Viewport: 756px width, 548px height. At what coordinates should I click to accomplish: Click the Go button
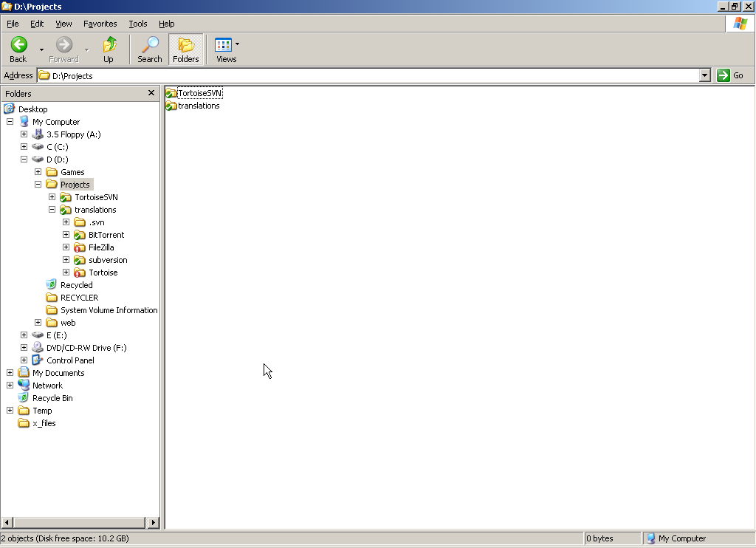(x=730, y=75)
